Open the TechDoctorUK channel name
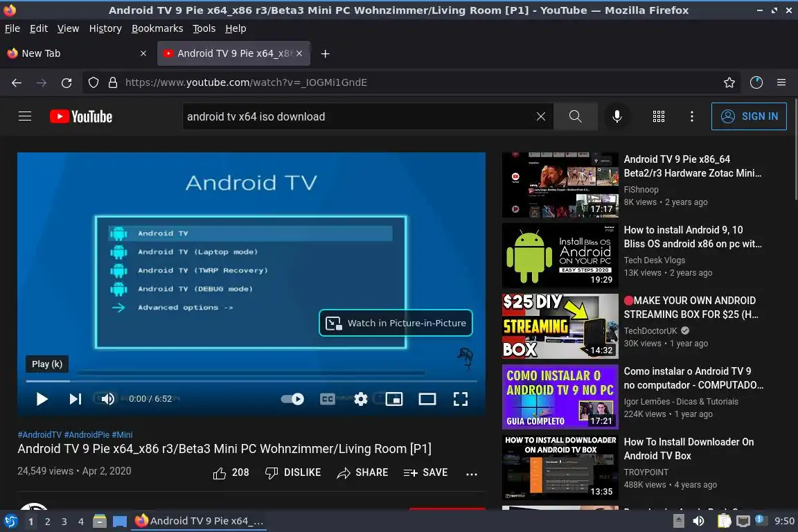Image resolution: width=798 pixels, height=532 pixels. 650,331
